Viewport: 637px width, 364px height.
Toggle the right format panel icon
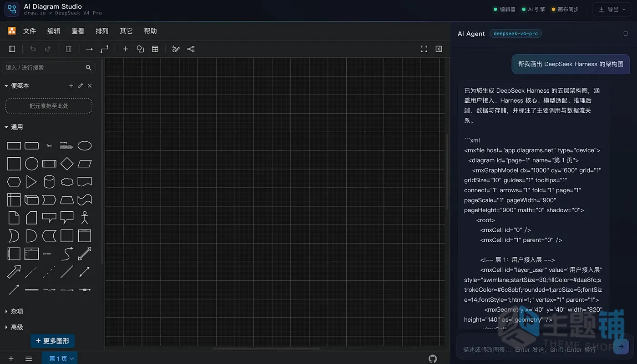point(439,49)
